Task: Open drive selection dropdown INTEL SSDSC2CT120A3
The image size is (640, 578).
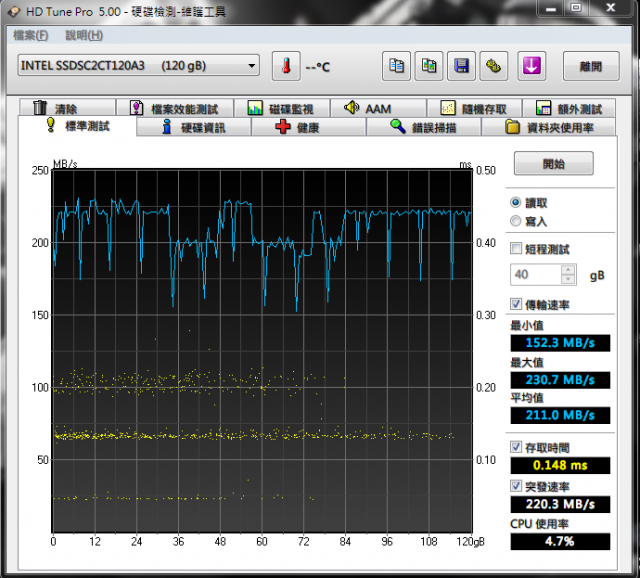Action: [x=138, y=65]
